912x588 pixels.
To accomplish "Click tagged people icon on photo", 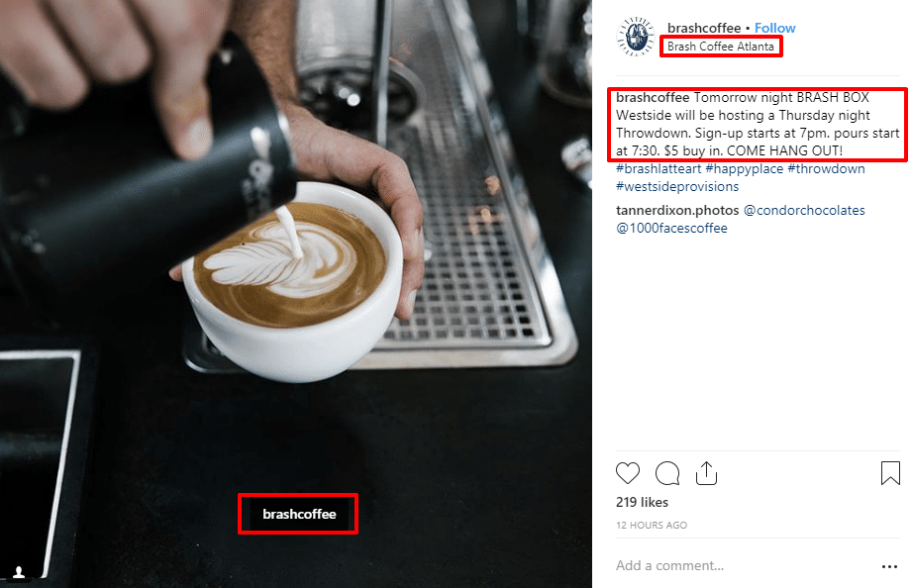I will tap(19, 572).
